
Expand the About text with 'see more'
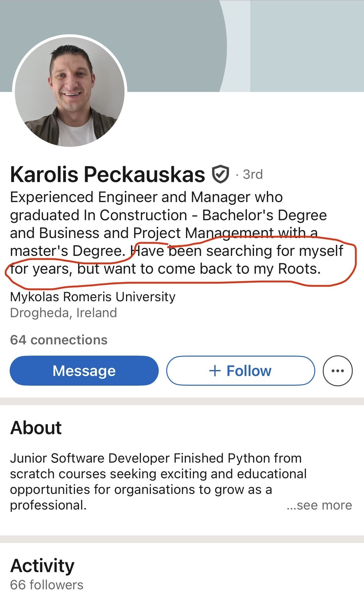tap(319, 505)
